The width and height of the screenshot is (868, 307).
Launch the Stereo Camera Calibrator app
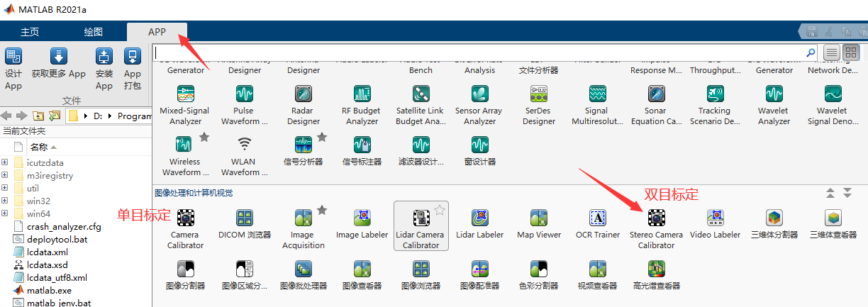click(656, 228)
